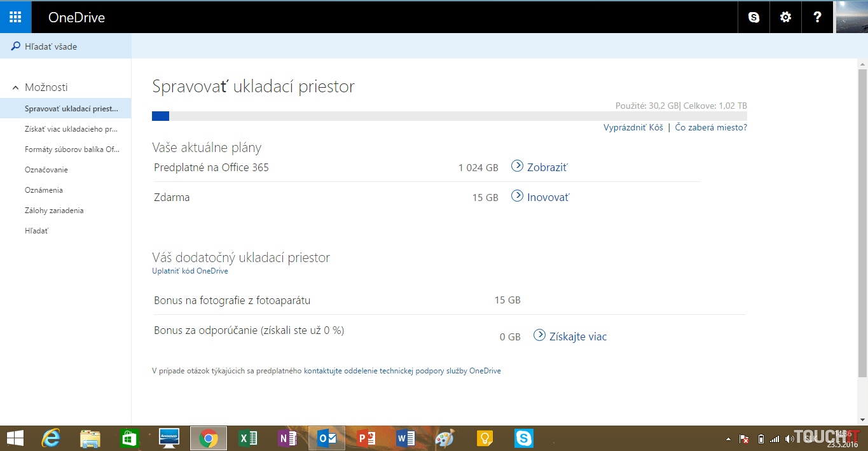The height and width of the screenshot is (451, 868).
Task: Click Inovovať link for free plan
Action: click(x=548, y=197)
